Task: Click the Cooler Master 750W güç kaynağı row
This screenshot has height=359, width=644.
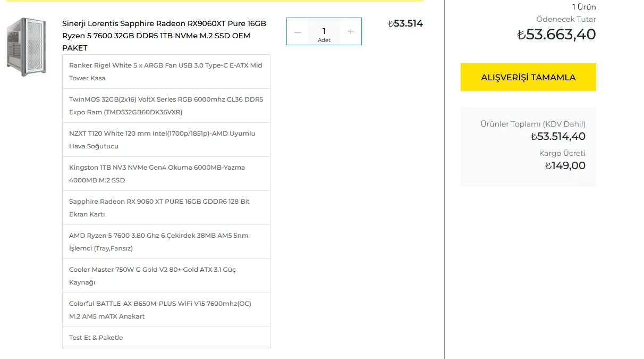Action: point(166,275)
